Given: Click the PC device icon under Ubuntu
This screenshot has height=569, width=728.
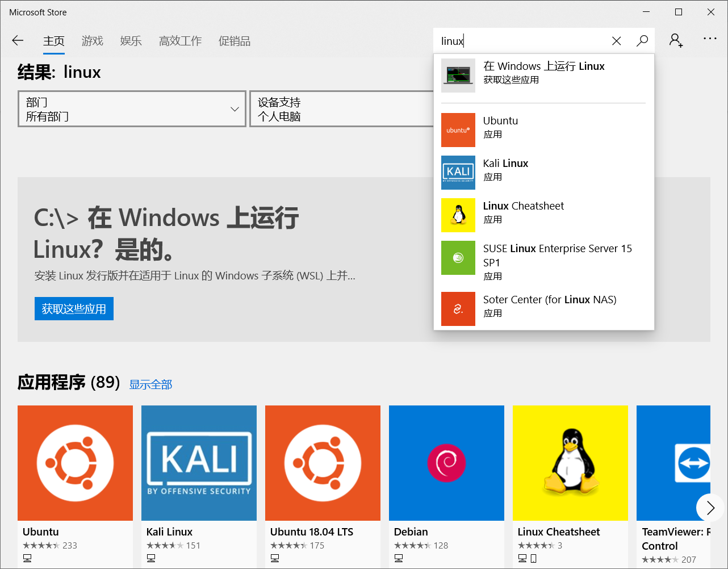Looking at the screenshot, I should click(27, 559).
